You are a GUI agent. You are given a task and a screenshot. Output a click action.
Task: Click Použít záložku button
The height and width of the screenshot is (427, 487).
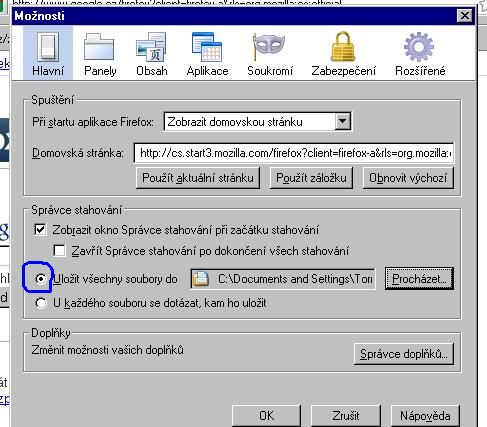click(311, 178)
